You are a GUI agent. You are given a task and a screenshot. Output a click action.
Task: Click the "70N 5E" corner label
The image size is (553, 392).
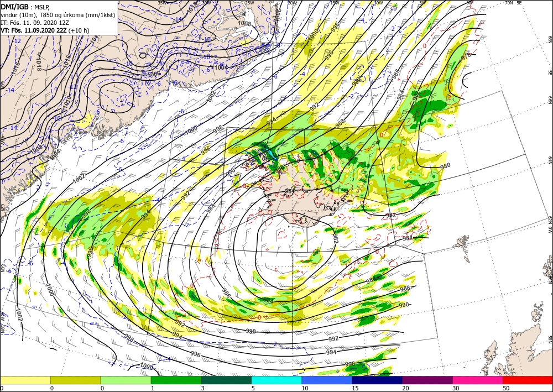(x=513, y=3)
